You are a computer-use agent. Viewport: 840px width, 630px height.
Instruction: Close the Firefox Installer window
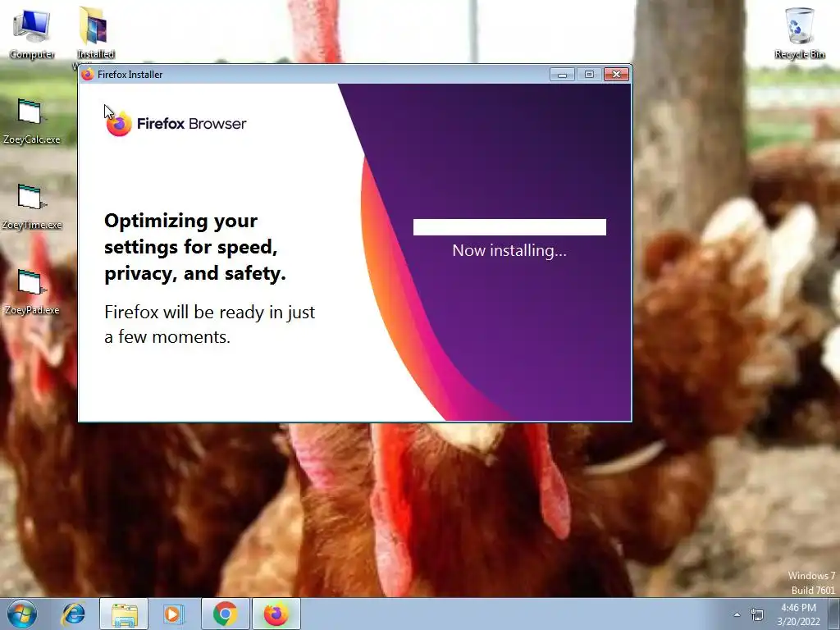616,75
